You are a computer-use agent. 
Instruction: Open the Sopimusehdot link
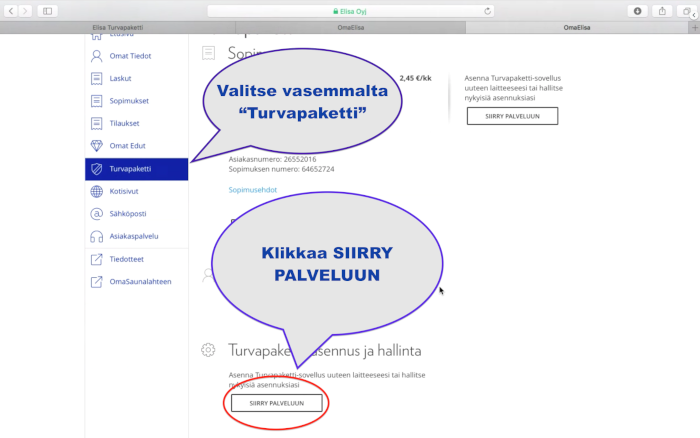click(x=253, y=189)
